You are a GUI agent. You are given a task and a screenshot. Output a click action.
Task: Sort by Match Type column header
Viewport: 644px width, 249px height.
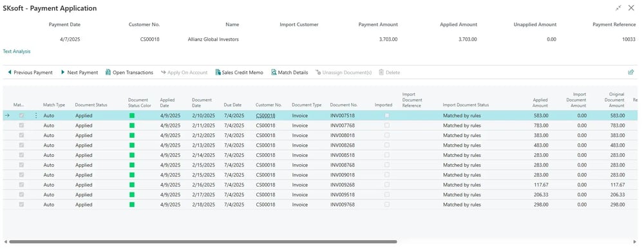click(54, 105)
